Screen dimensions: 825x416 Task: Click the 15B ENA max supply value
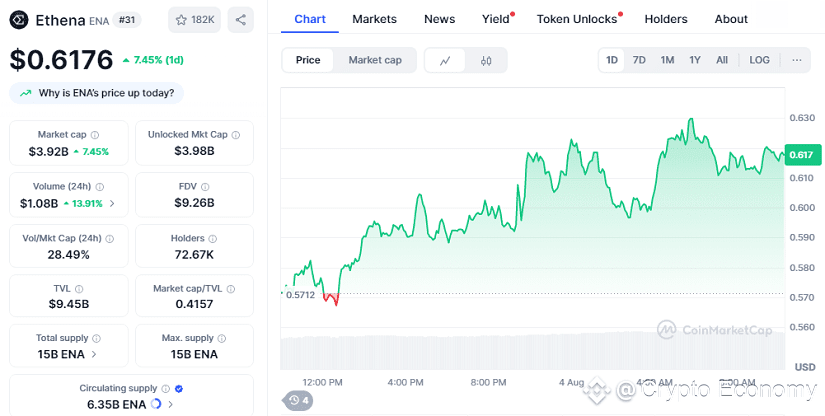(x=194, y=354)
